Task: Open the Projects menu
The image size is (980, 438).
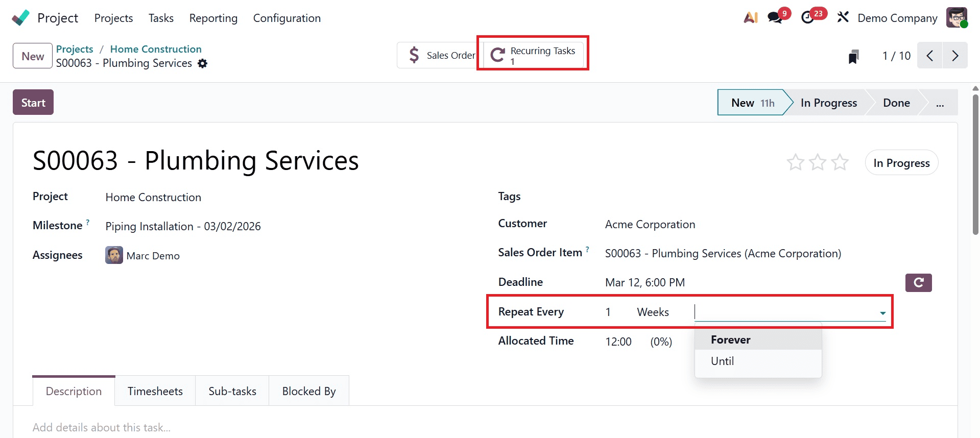Action: coord(113,18)
